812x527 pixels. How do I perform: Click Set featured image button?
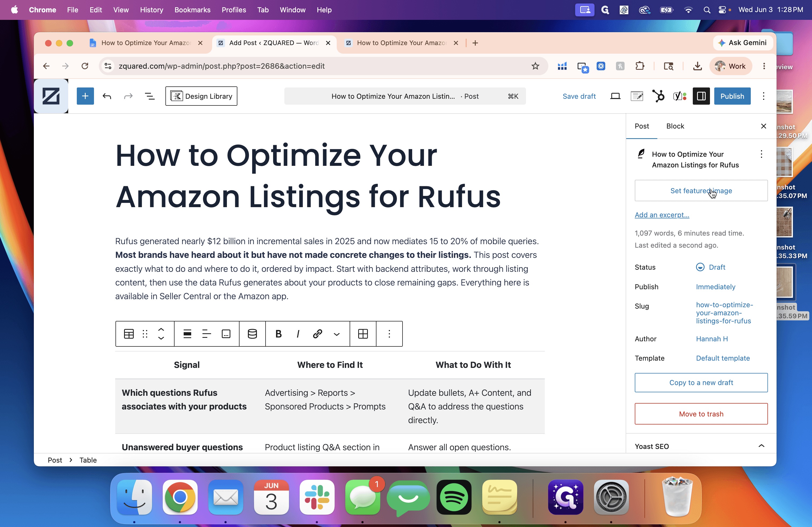point(701,191)
